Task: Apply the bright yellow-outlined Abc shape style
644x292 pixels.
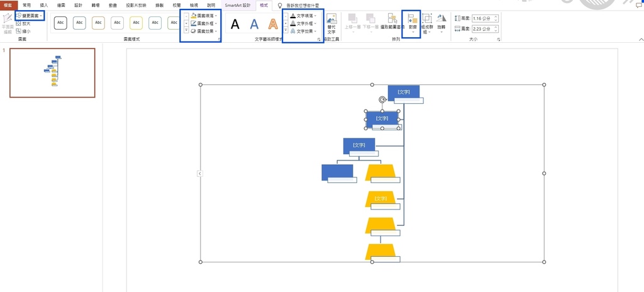Action: click(136, 23)
